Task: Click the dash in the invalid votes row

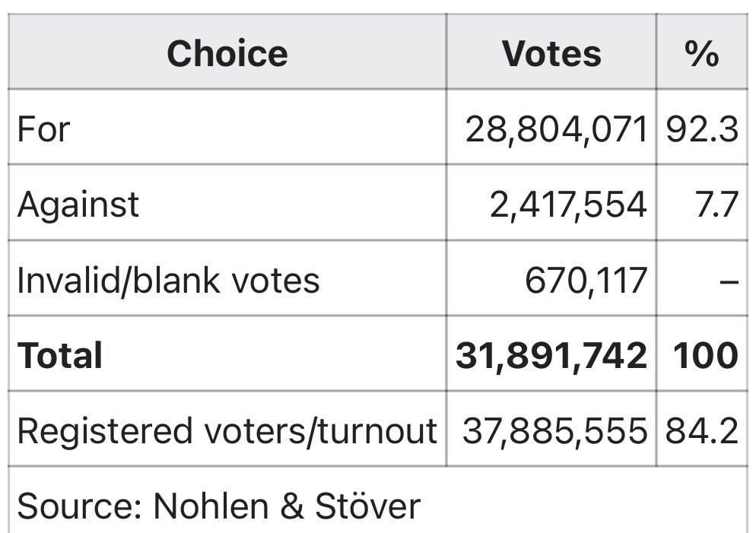Action: coord(728,280)
